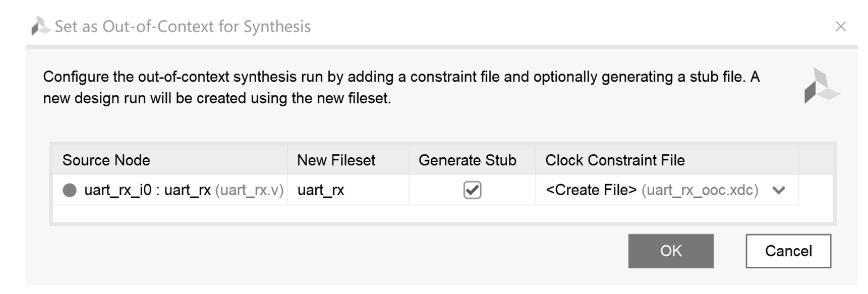Open the <Create File> combo box
Image resolution: width=868 pixels, height=294 pixels.
(x=651, y=190)
